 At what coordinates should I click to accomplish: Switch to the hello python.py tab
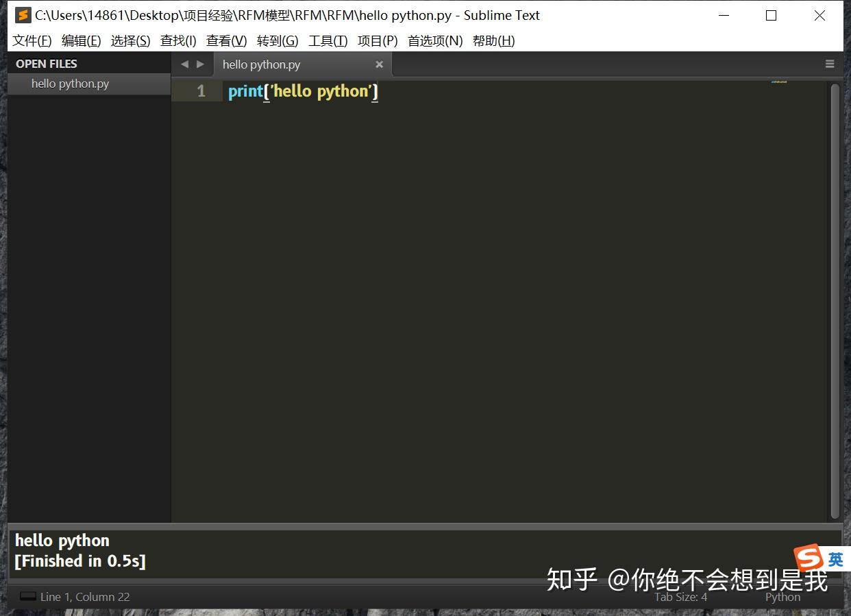262,64
